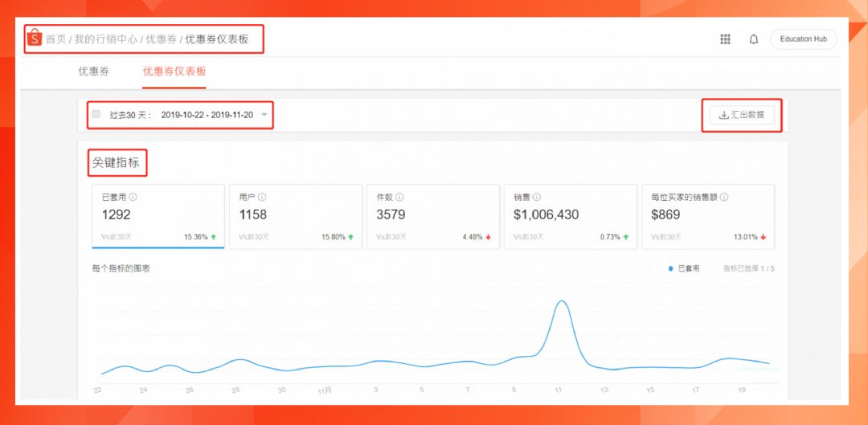868x425 pixels.
Task: Click the 汇出数据 export button
Action: tap(742, 115)
